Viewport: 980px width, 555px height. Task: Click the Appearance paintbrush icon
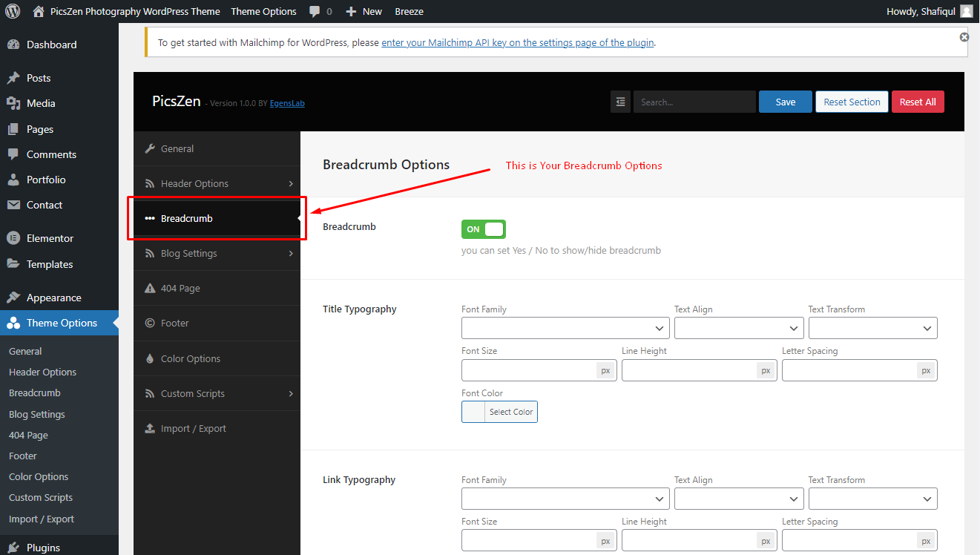tap(13, 298)
